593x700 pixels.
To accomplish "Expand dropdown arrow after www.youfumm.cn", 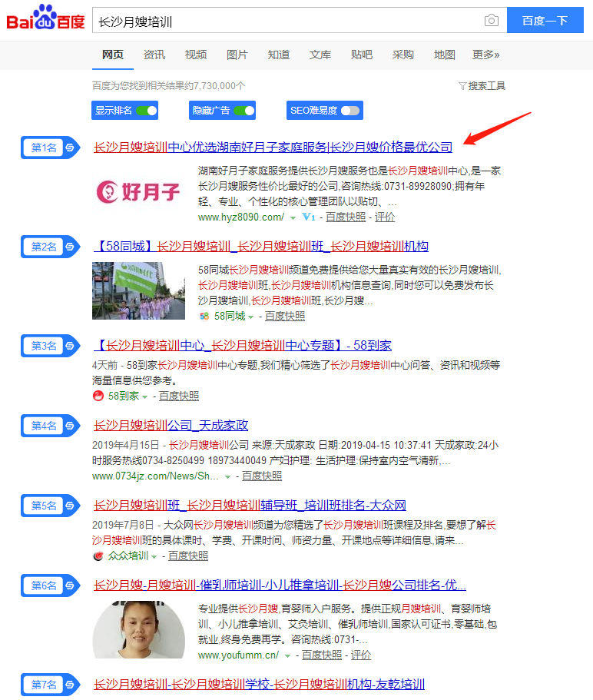I will tap(287, 655).
